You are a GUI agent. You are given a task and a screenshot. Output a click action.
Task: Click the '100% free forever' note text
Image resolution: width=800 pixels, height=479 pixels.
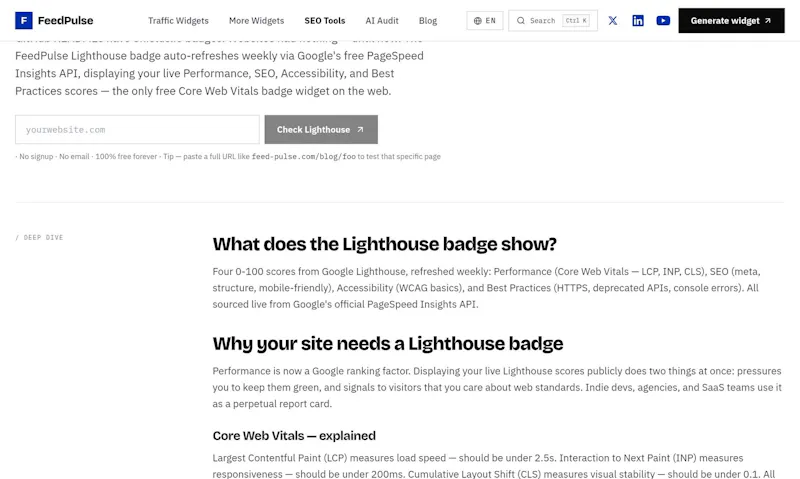pos(126,157)
